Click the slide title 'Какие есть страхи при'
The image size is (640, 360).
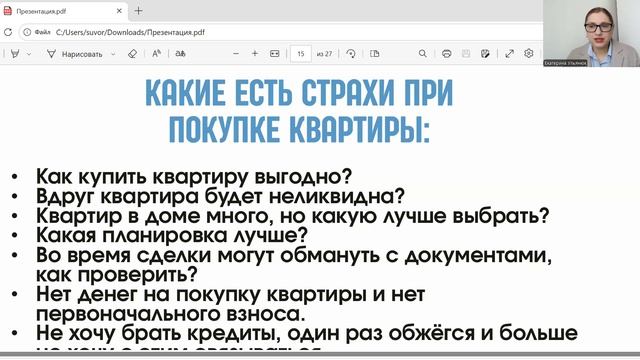[299, 94]
